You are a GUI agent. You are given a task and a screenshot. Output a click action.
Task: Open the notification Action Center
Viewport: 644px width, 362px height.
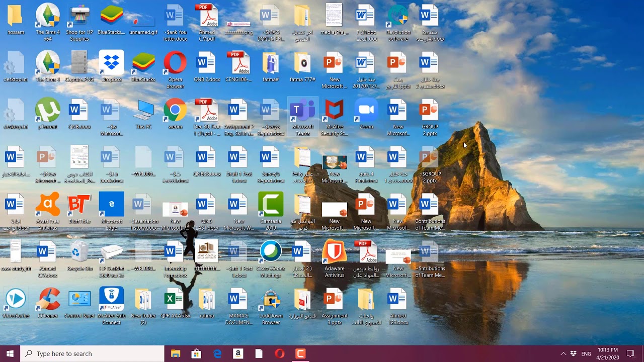click(630, 353)
